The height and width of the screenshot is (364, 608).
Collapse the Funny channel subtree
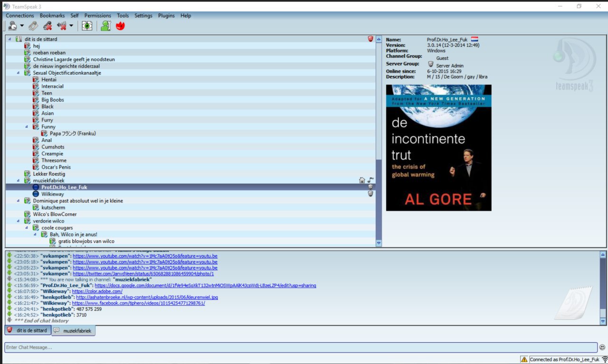point(27,127)
